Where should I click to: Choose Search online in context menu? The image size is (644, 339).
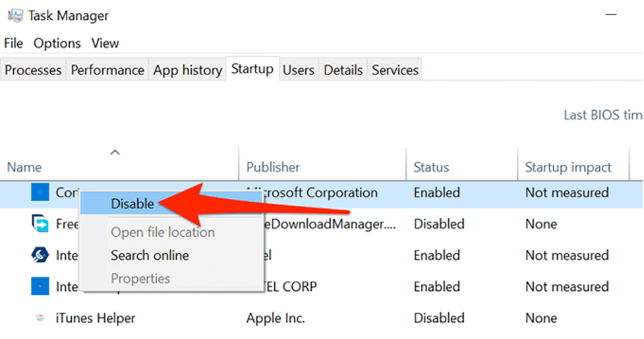tap(150, 255)
